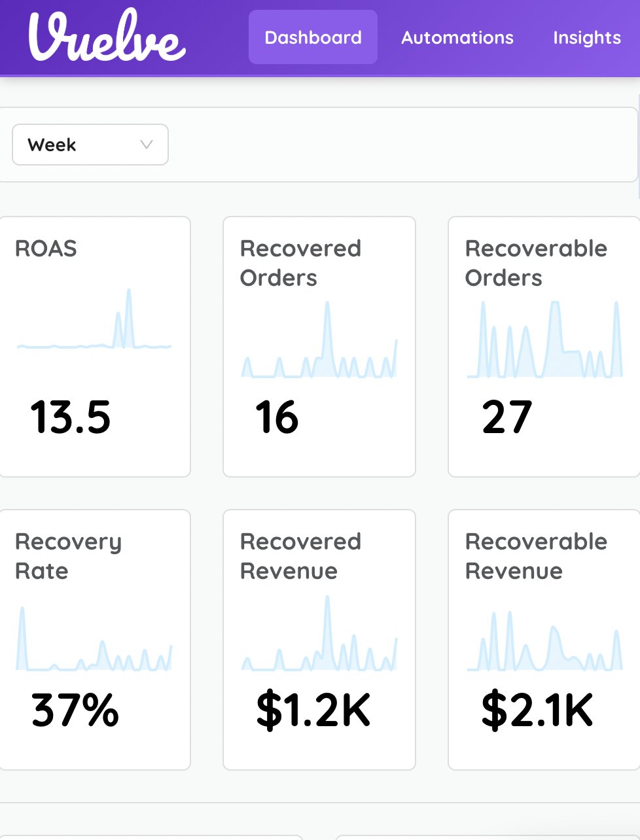
Task: Switch to the Automations tab
Action: (457, 37)
